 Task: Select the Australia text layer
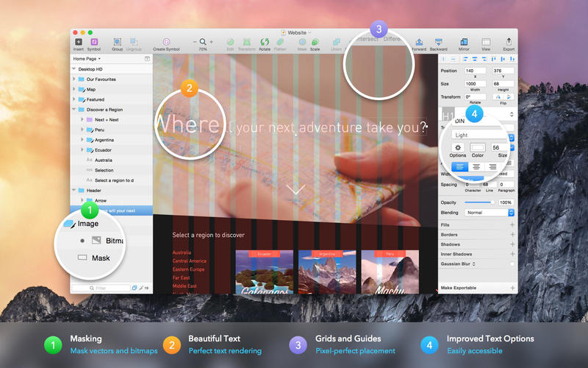pyautogui.click(x=104, y=160)
